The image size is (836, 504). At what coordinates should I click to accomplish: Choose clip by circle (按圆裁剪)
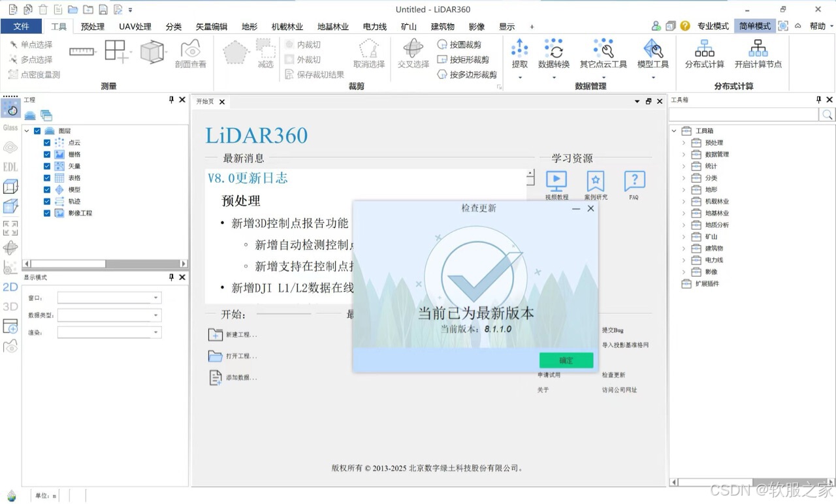click(459, 44)
